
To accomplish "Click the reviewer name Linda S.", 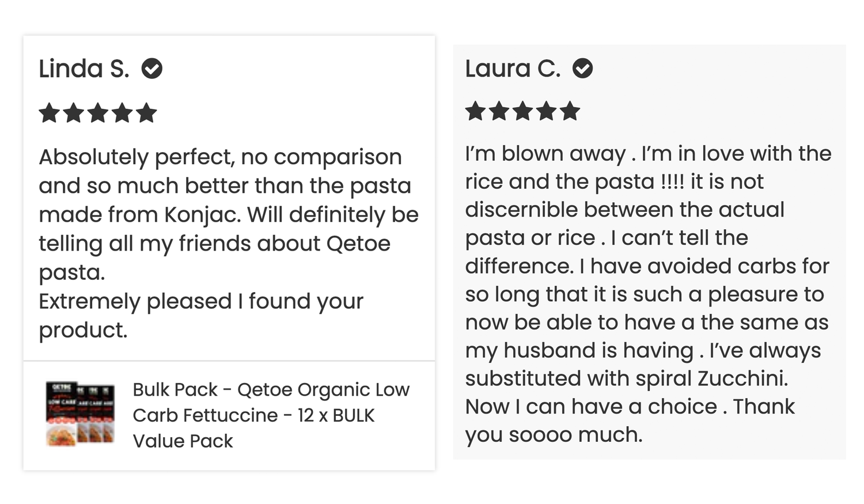I will click(84, 69).
